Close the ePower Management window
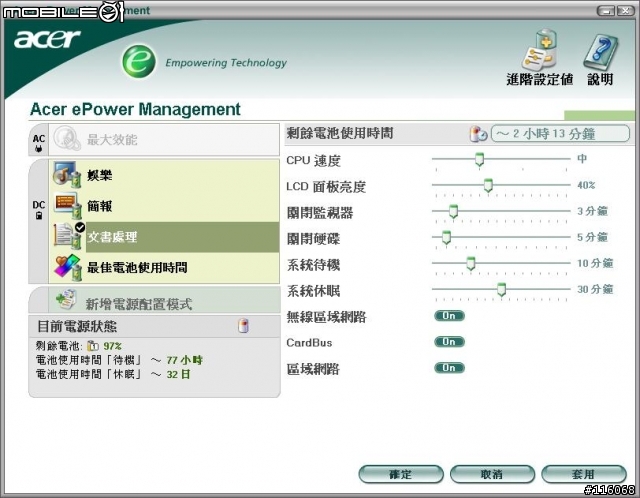This screenshot has height=498, width=640. 625,11
